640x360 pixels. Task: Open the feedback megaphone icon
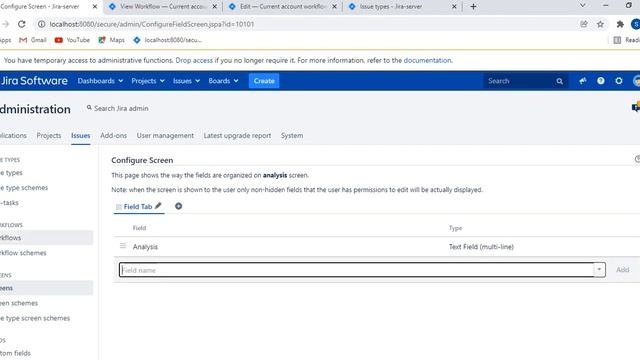(582, 81)
